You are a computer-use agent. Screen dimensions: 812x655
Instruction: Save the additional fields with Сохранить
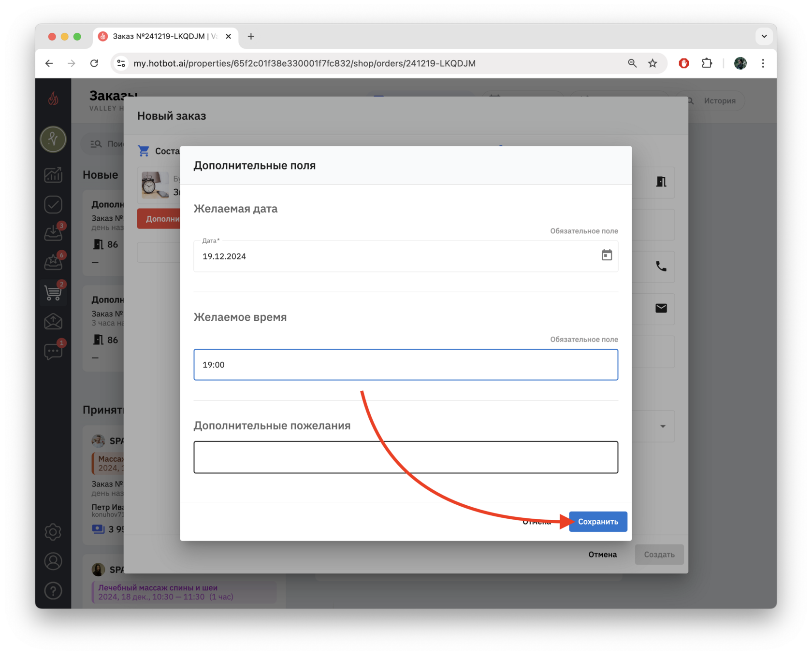tap(598, 522)
